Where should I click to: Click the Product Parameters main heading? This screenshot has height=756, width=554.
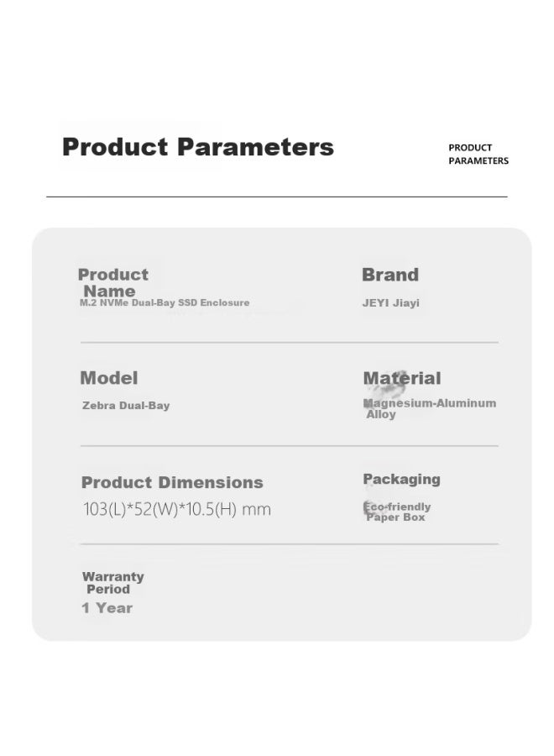[x=198, y=146]
